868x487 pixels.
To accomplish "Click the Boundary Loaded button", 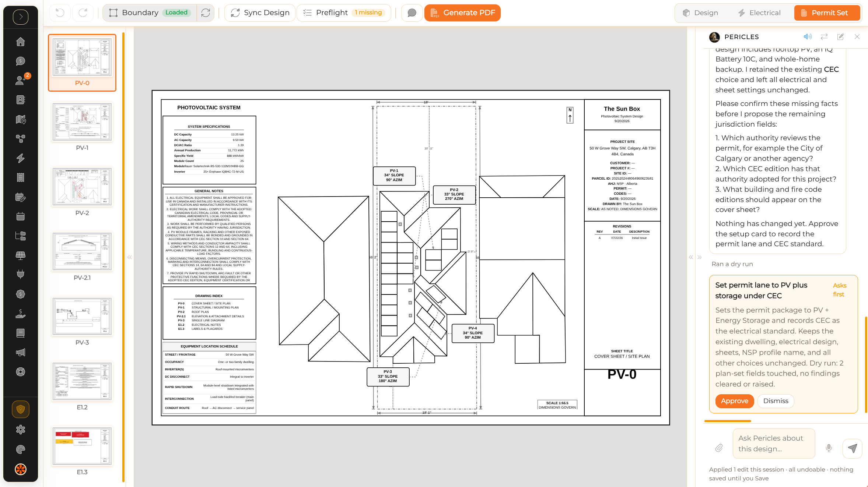I will click(x=150, y=13).
